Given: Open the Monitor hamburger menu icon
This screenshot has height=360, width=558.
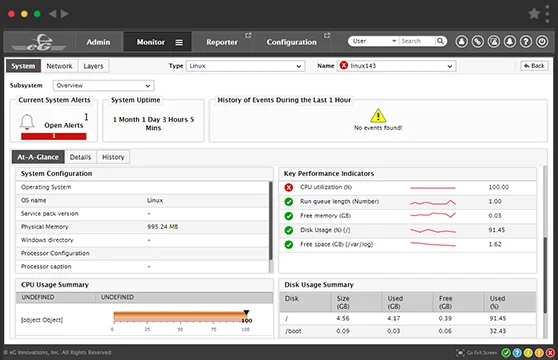Looking at the screenshot, I should (179, 42).
